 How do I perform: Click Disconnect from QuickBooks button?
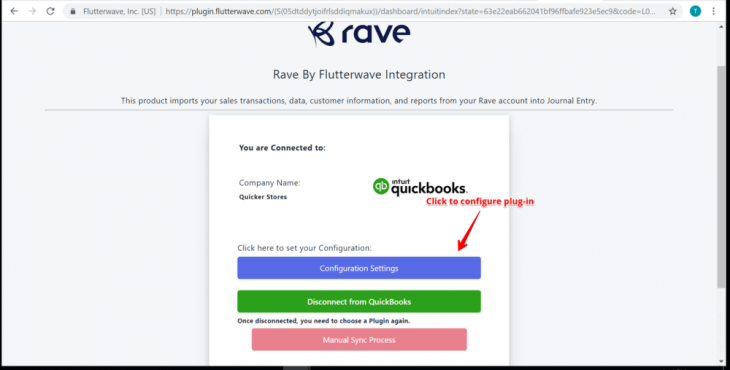359,302
